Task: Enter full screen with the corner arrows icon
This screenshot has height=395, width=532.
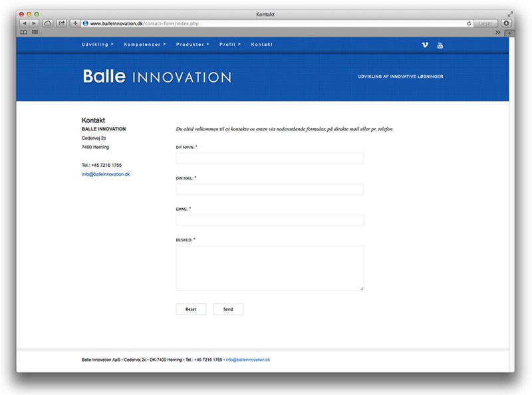Action: tap(510, 14)
